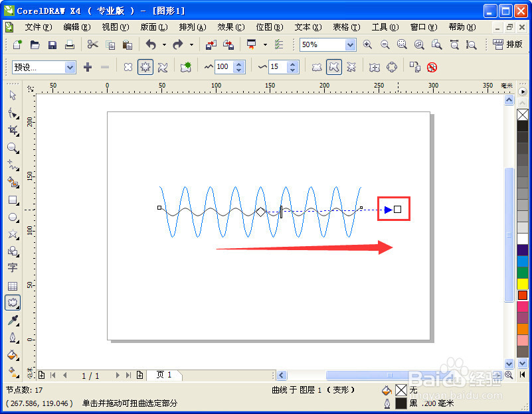Select the Star polygon tool in toolbox
This screenshot has width=532, height=414.
(x=13, y=234)
